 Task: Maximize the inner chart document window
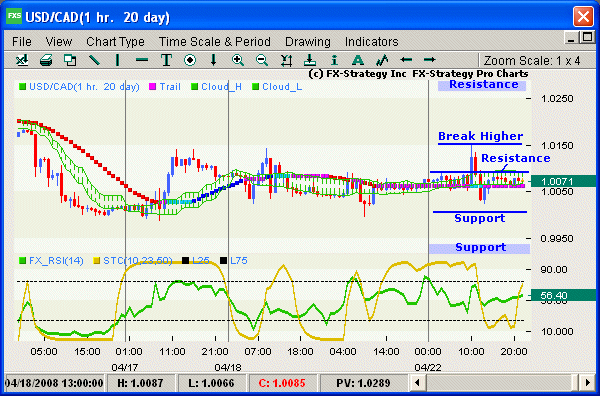click(x=586, y=37)
